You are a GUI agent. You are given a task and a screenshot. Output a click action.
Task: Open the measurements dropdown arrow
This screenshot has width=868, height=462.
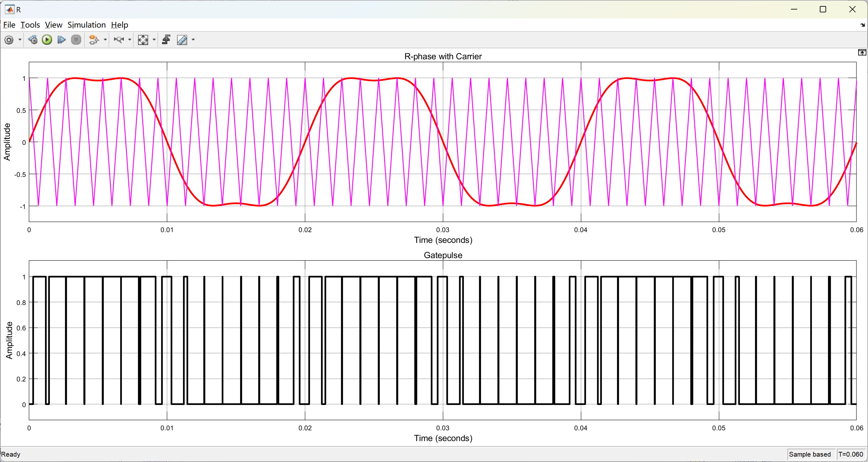click(193, 40)
